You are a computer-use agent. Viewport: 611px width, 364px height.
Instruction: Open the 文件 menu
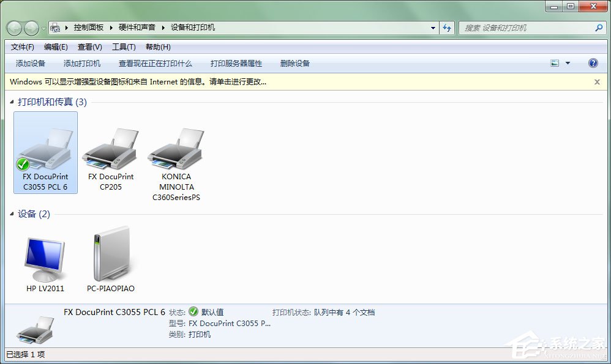click(x=23, y=46)
